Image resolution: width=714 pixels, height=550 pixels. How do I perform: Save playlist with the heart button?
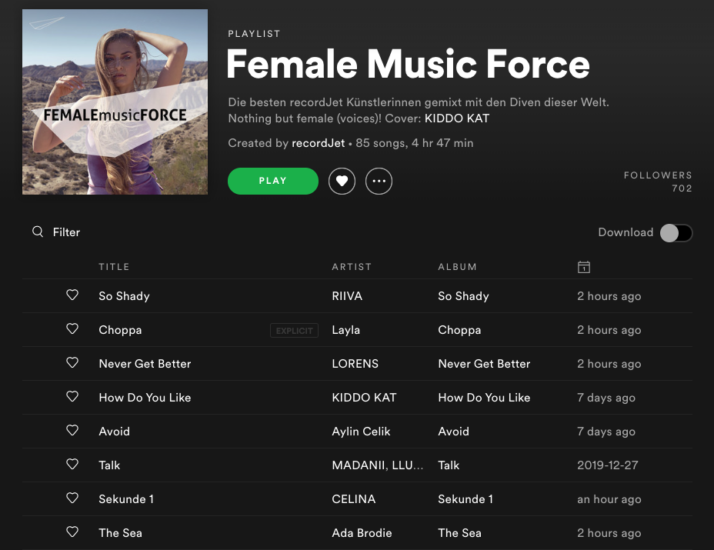pyautogui.click(x=342, y=181)
